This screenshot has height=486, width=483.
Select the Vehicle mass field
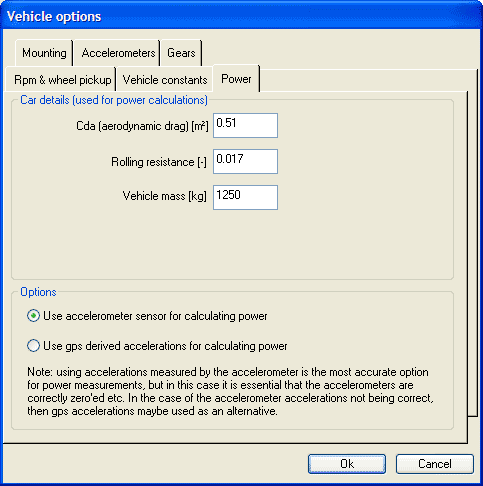pos(245,197)
